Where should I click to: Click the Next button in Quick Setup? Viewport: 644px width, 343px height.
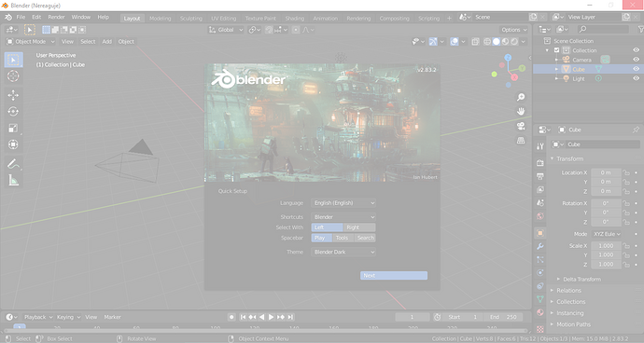(x=394, y=276)
